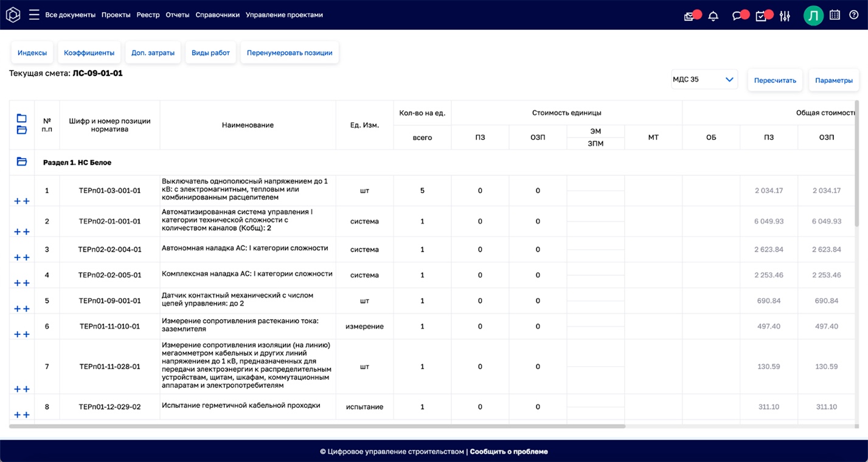Select cell ТЕРп02-02-005-01

click(109, 275)
